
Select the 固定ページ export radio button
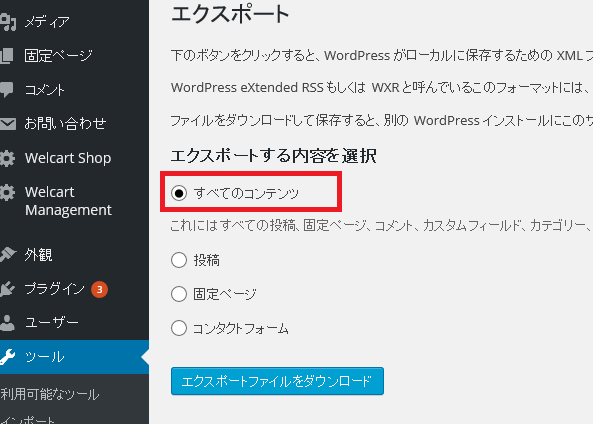click(179, 294)
